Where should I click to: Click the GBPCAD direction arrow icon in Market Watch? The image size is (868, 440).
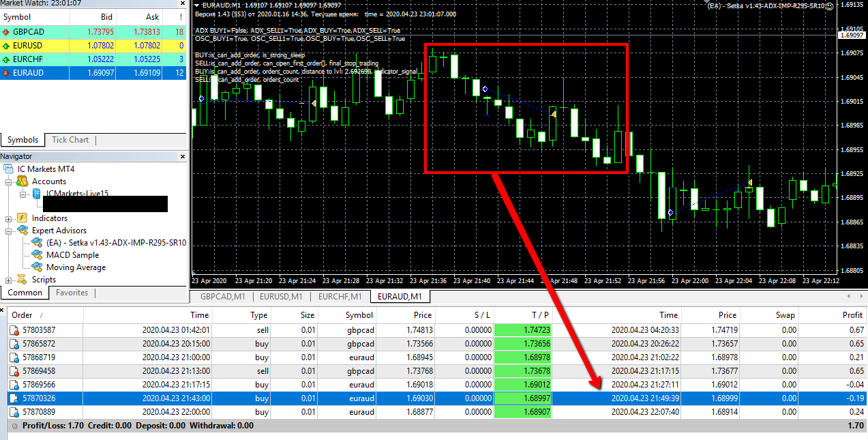coord(6,32)
